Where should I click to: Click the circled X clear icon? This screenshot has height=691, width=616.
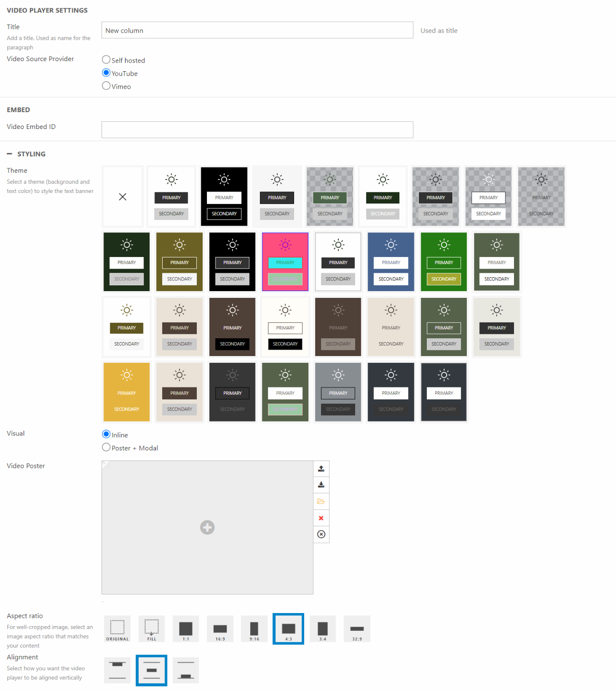[x=321, y=535]
